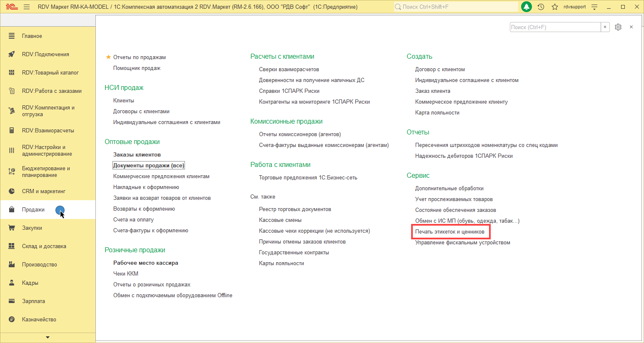Open Дополнительные обработки
Viewport: 644px width, 343px height.
tap(449, 189)
